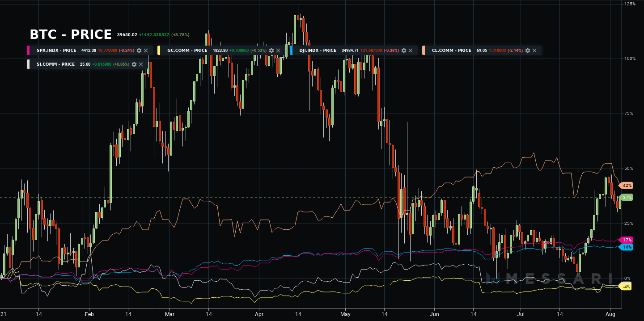
Task: Click the yellow -4% axis value tag
Action: tap(626, 287)
